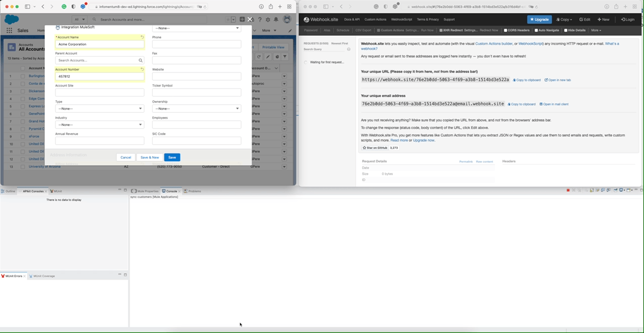
Task: Click the Website input field
Action: click(x=197, y=77)
